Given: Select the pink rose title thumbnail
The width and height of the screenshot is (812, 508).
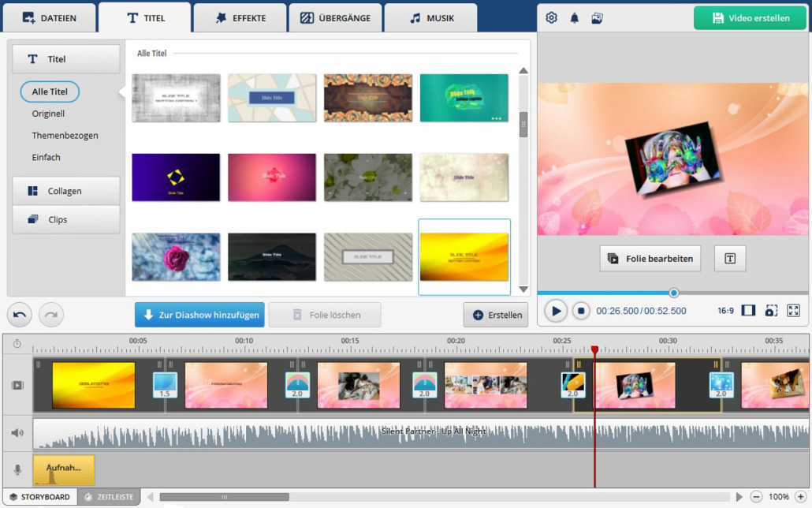Looking at the screenshot, I should click(x=176, y=257).
